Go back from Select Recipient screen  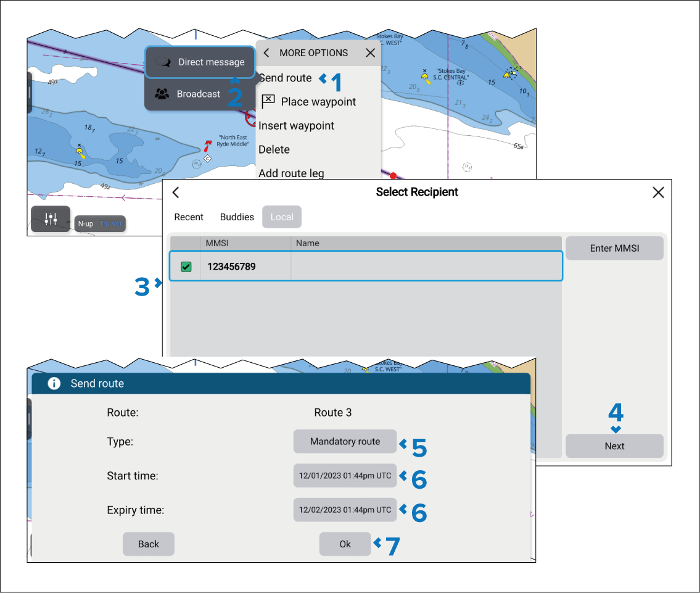point(176,193)
